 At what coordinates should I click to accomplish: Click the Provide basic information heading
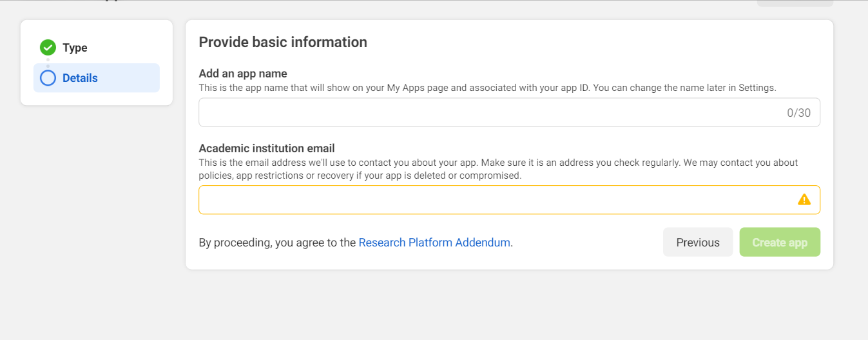pyautogui.click(x=283, y=43)
